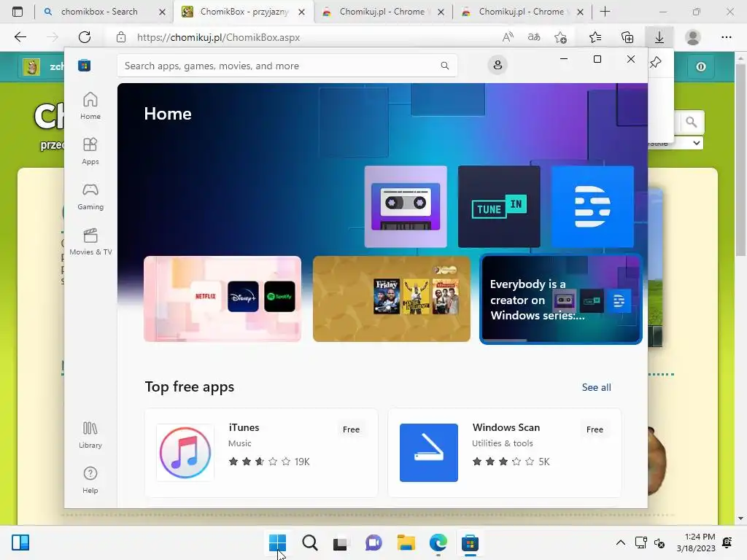Click See all for Top free apps
747x560 pixels.
596,388
